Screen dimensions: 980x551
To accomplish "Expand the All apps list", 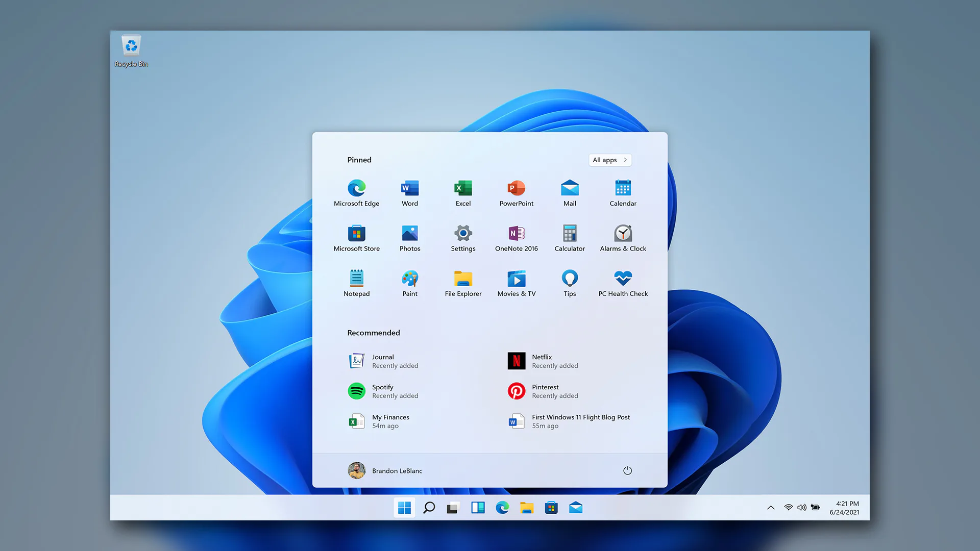I will tap(609, 160).
